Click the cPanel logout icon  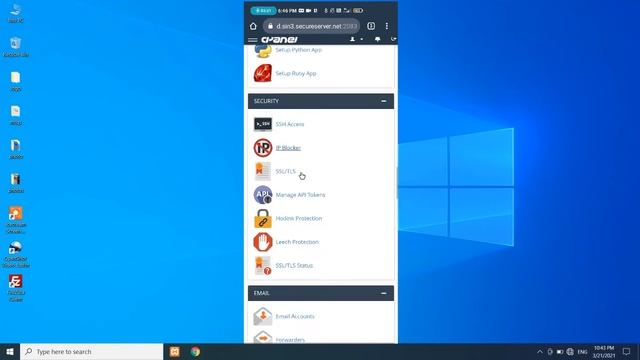(x=393, y=39)
